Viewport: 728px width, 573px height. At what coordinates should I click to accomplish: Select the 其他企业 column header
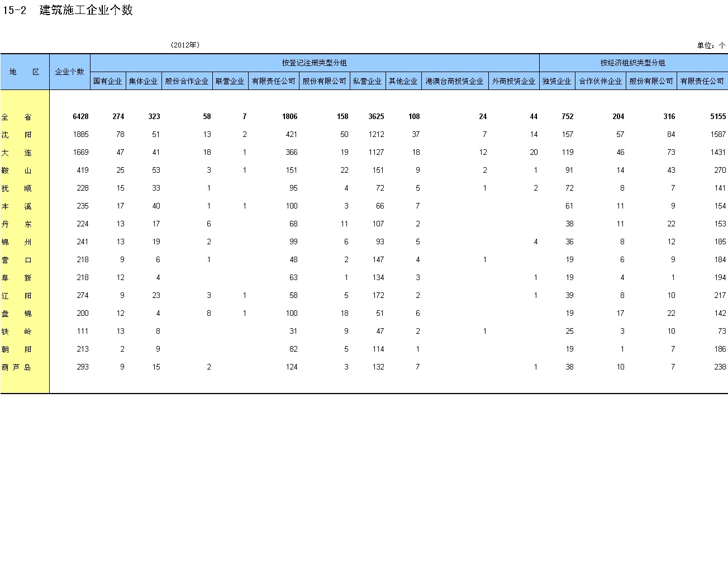pyautogui.click(x=403, y=81)
